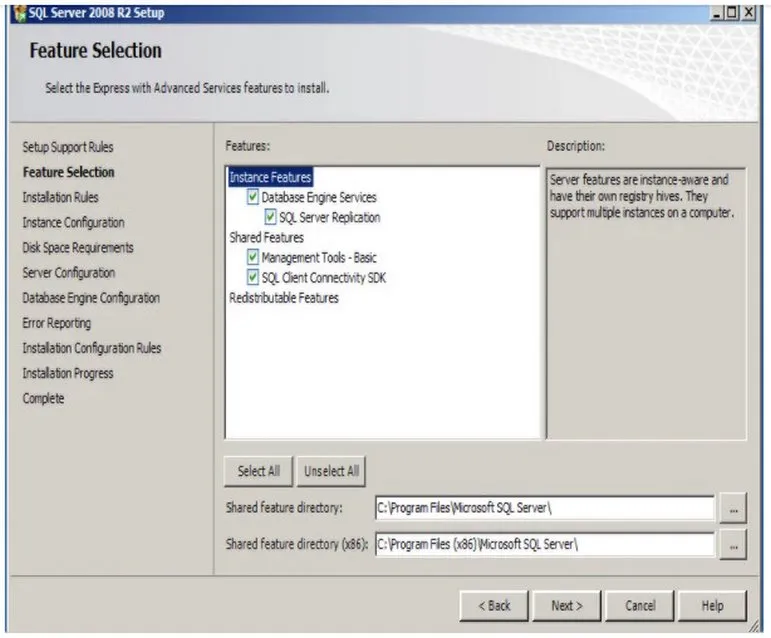Browse for the shared feature directory (x86)

(x=733, y=545)
